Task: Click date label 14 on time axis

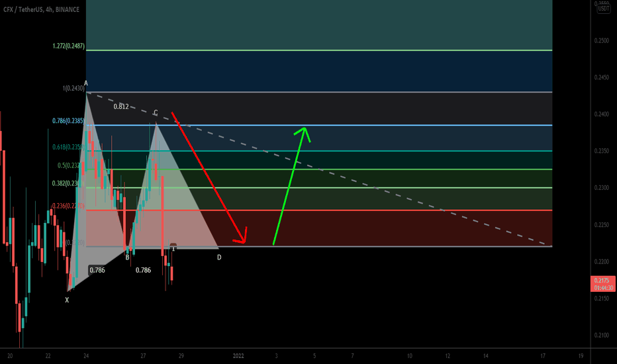Action: 486,356
